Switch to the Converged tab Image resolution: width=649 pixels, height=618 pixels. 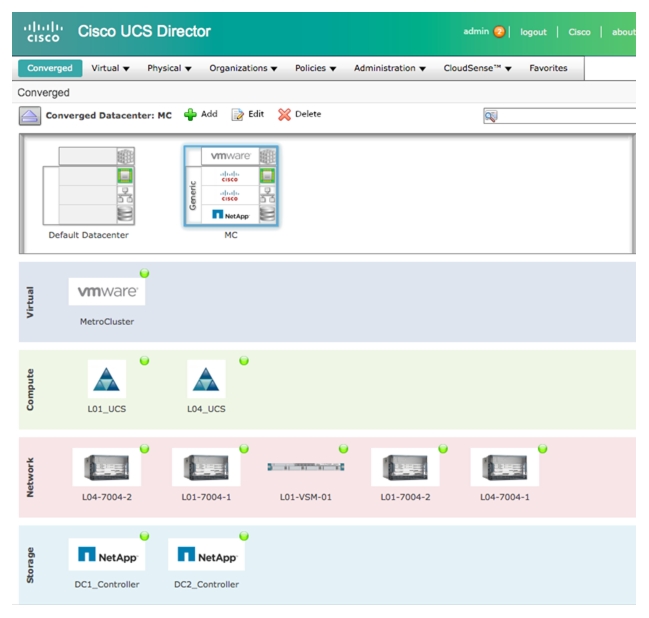50,68
